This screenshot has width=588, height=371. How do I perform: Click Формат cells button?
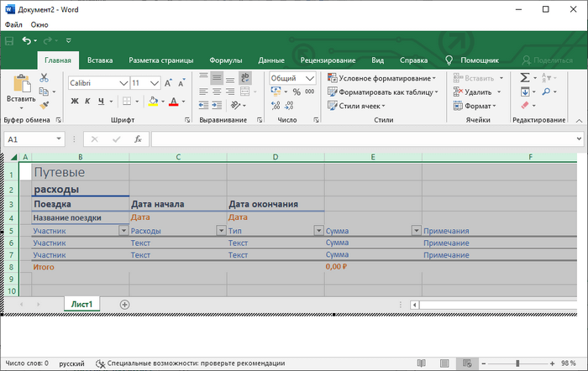tap(475, 106)
